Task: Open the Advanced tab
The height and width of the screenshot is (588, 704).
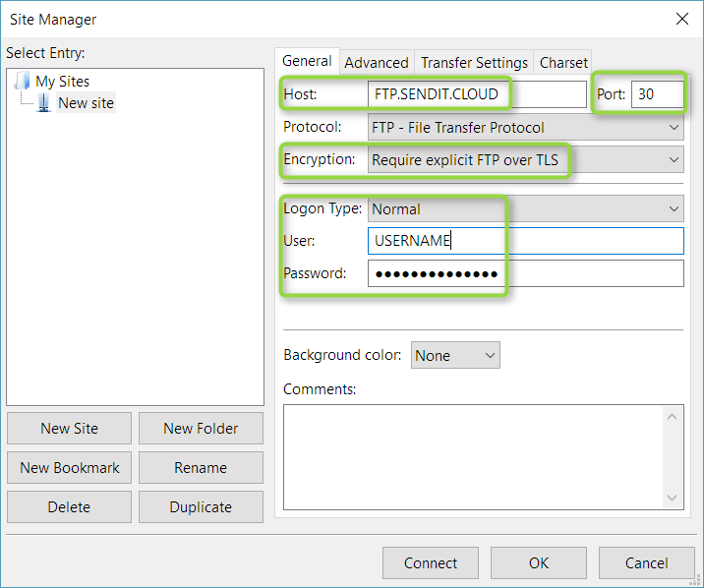Action: 377,62
